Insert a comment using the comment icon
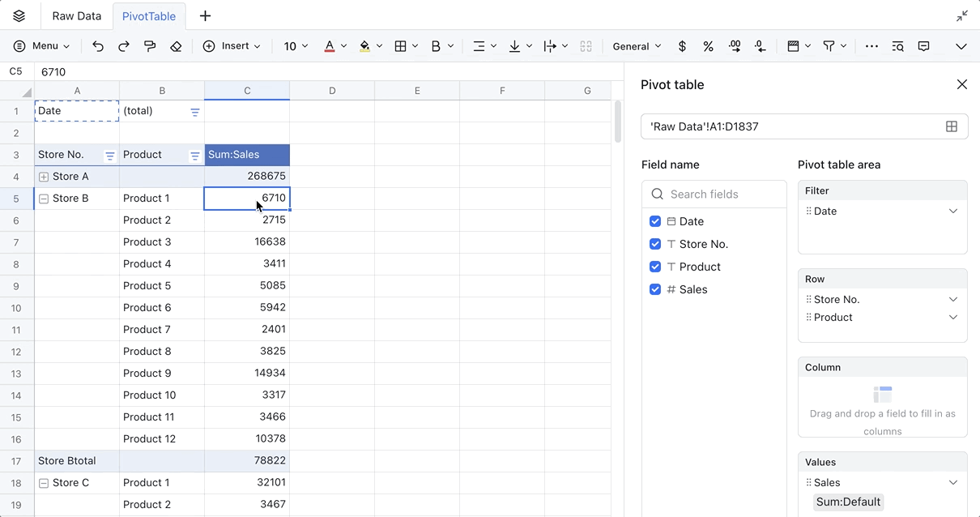The image size is (980, 517). 923,46
